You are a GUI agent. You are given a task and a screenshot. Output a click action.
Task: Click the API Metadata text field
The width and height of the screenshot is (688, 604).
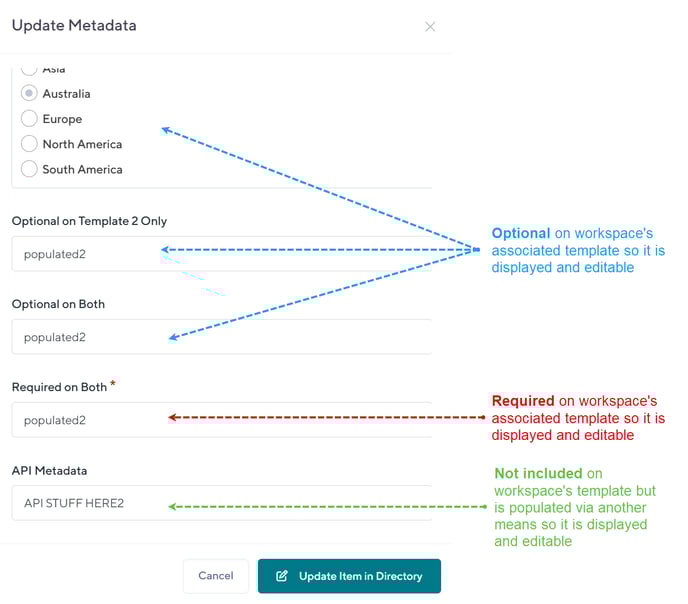coord(220,503)
